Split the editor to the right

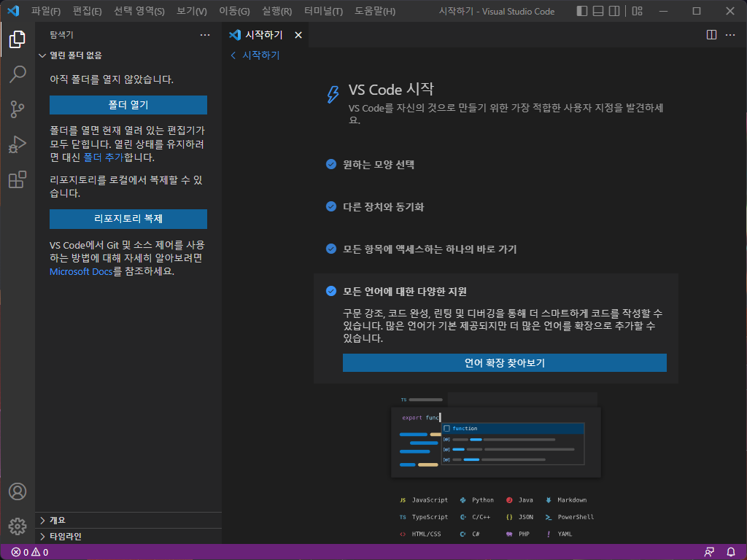(711, 35)
